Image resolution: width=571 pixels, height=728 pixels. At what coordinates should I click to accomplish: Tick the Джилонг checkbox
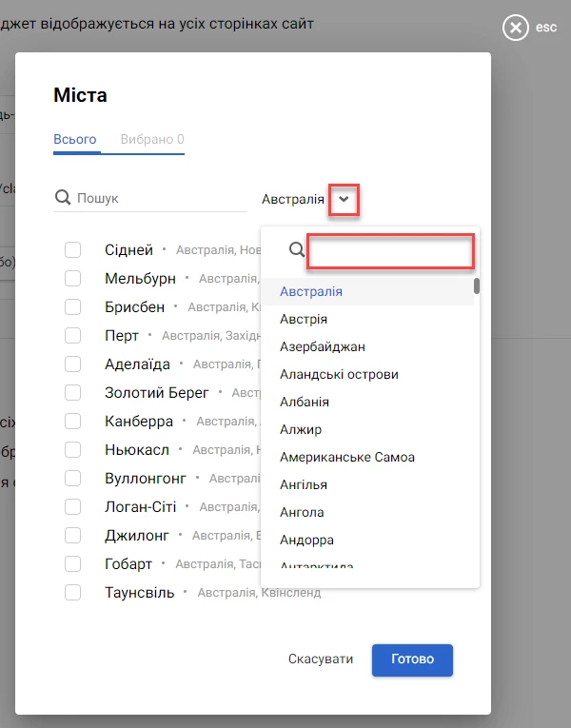click(73, 536)
